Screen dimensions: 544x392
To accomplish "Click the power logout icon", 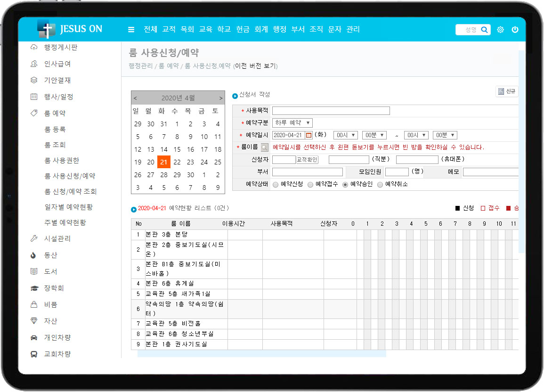I will coord(515,30).
